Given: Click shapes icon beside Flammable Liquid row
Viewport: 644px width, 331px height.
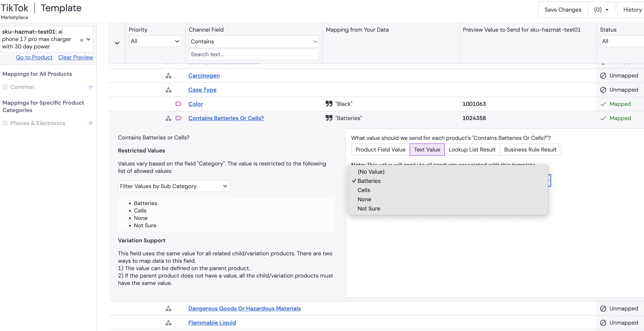Looking at the screenshot, I should click(168, 323).
